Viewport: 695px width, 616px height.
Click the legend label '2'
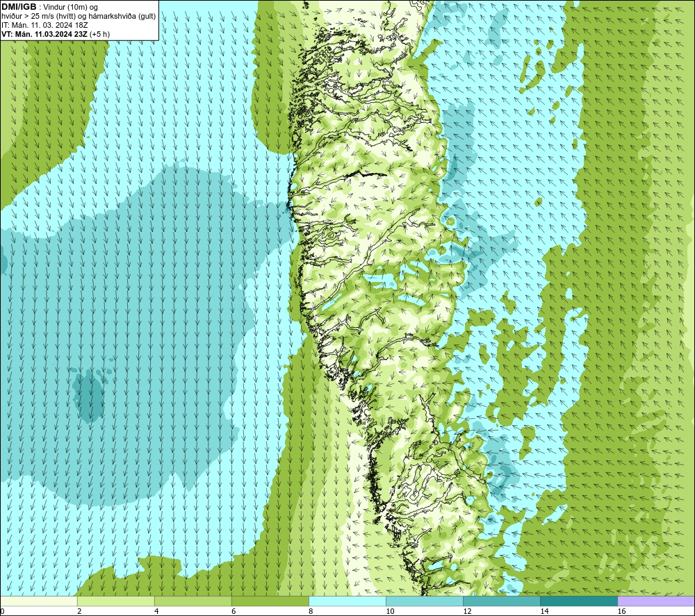79,611
